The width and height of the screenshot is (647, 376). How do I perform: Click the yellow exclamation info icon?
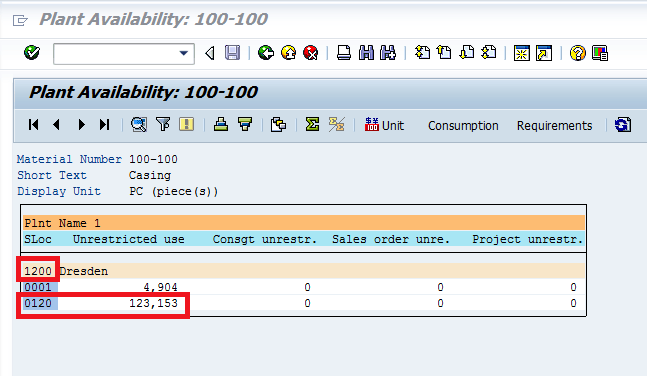[x=187, y=124]
